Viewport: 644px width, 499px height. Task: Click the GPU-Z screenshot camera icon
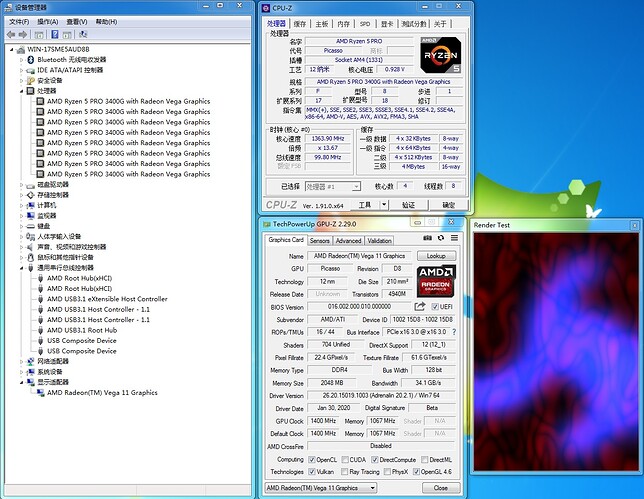pyautogui.click(x=427, y=238)
